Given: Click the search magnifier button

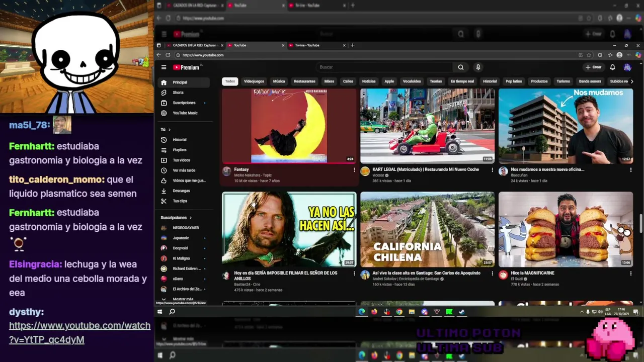Looking at the screenshot, I should coord(460,67).
